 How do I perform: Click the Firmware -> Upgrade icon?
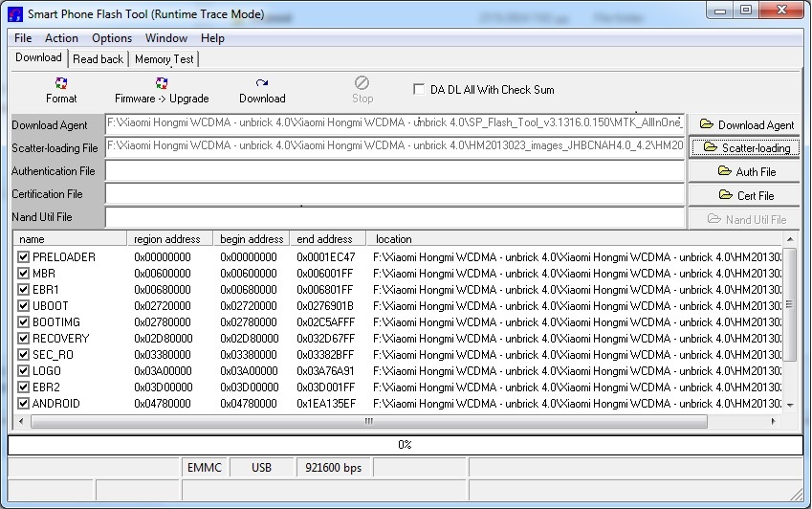tap(162, 90)
